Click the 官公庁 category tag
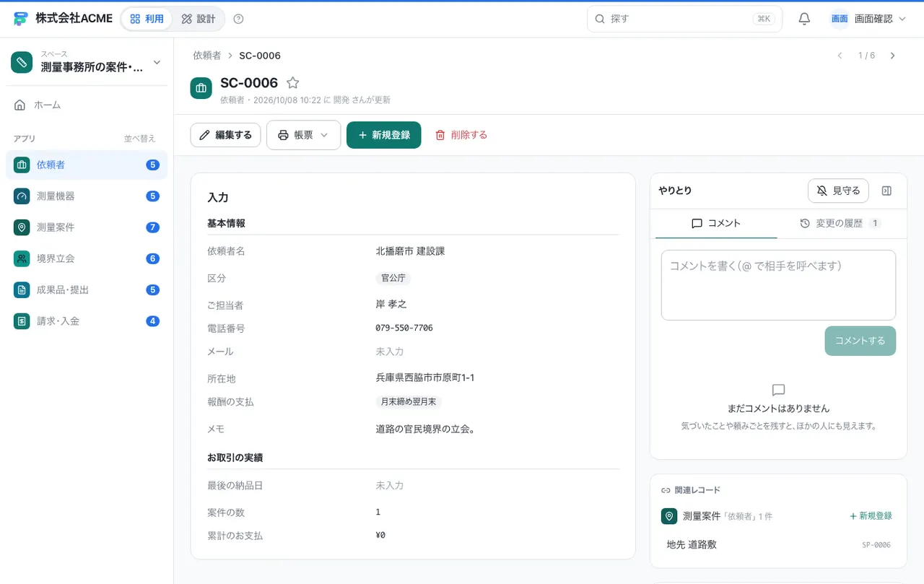Viewport: 924px width, 584px height. 393,278
